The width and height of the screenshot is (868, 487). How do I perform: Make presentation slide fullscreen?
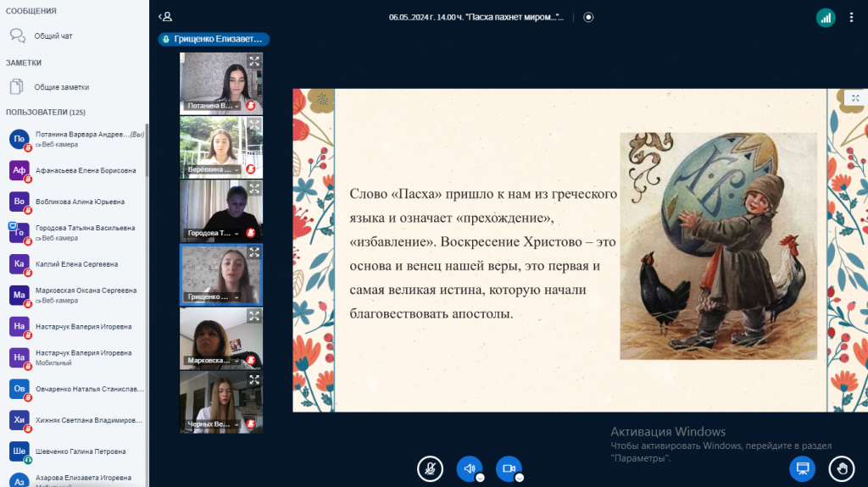pos(855,98)
